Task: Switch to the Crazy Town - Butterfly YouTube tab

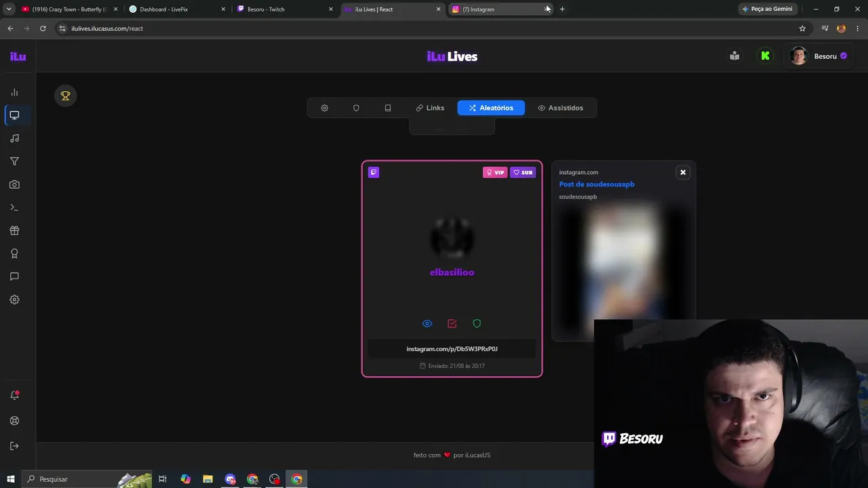Action: point(68,9)
